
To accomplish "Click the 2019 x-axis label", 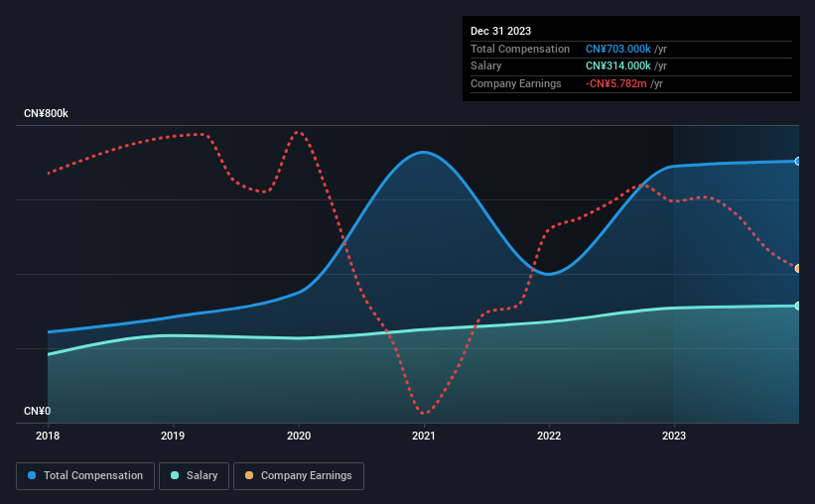I will tap(173, 436).
